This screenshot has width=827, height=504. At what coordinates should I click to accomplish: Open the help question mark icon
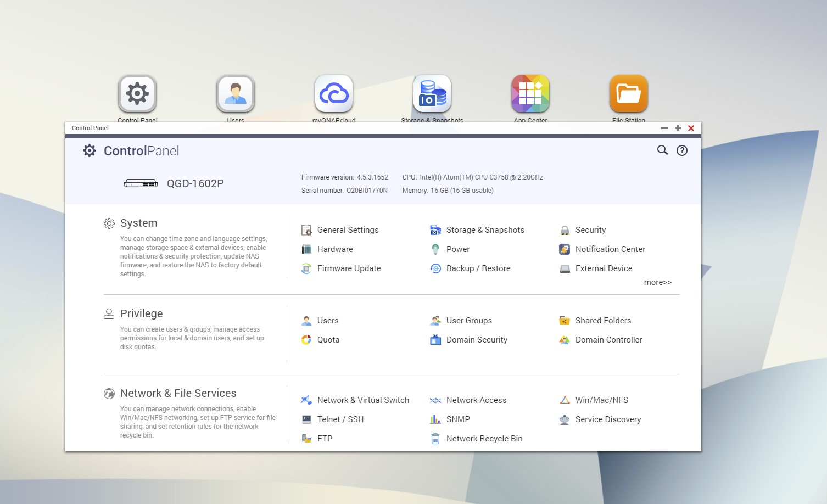[x=681, y=150]
